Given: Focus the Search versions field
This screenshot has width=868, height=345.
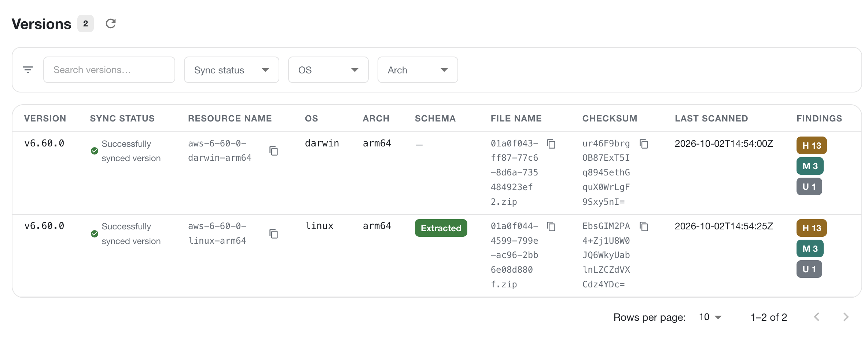Looking at the screenshot, I should point(109,70).
